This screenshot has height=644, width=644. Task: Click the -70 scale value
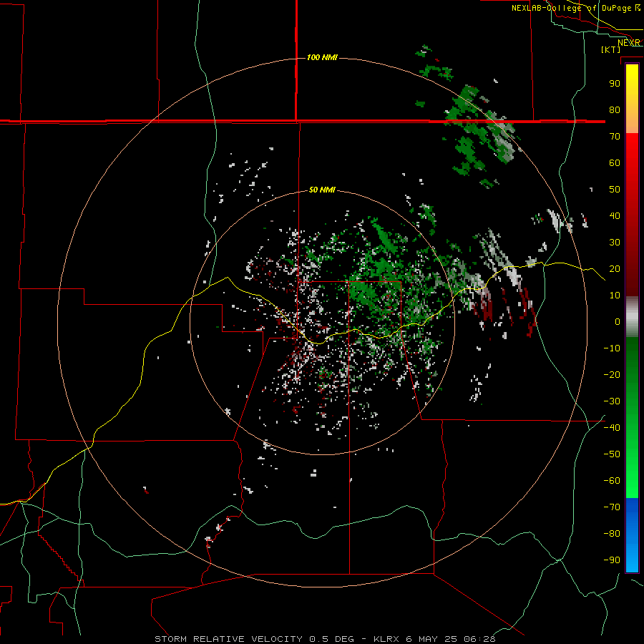pos(612,507)
